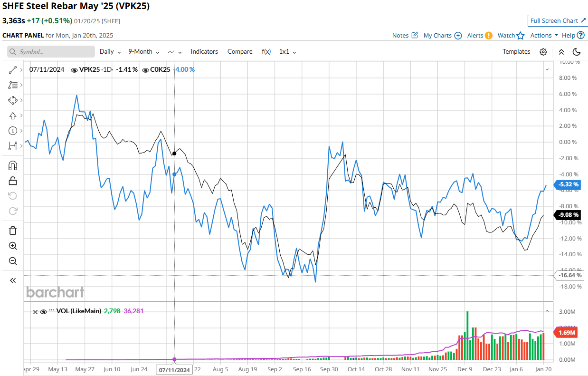Open the Daily frequency dropdown
The image size is (588, 376).
[x=110, y=52]
